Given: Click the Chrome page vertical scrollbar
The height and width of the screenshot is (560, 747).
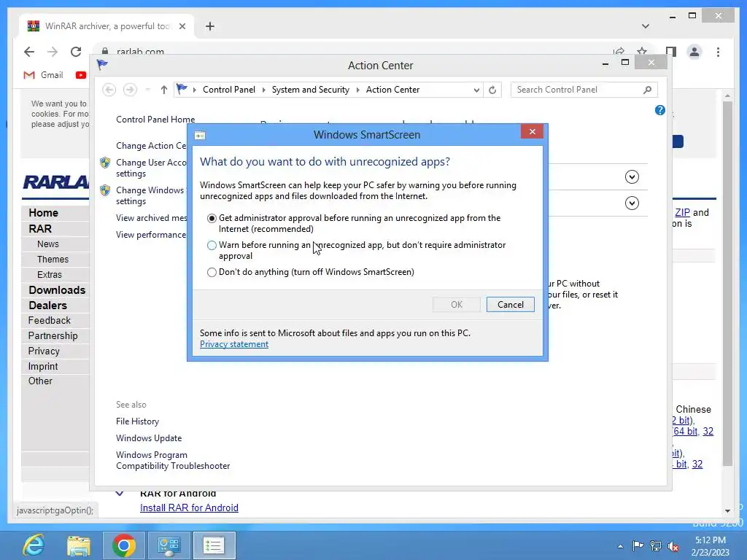Looking at the screenshot, I should 727,284.
